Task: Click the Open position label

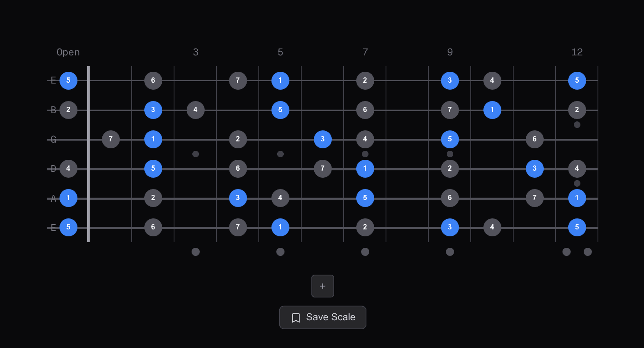Action: [x=68, y=52]
